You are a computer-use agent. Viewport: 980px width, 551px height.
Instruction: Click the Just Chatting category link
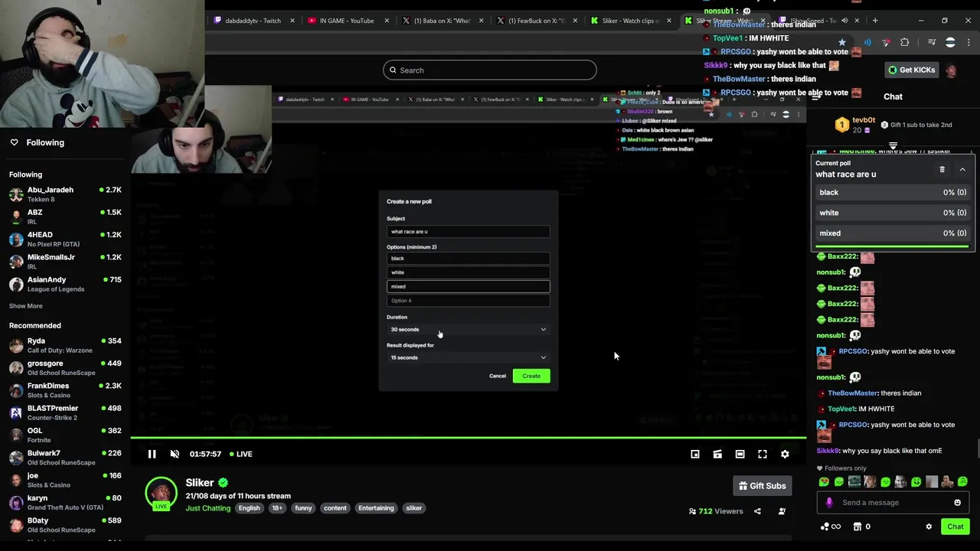[x=207, y=508]
